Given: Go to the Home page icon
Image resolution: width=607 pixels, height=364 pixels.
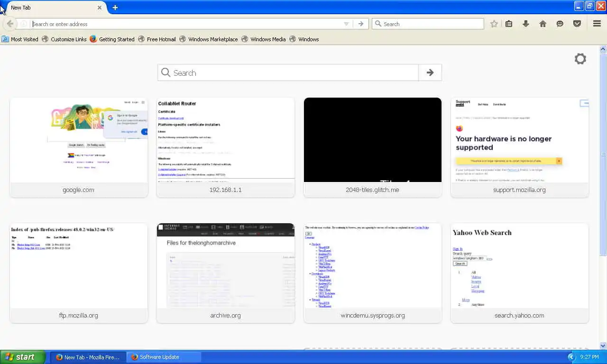Looking at the screenshot, I should (x=543, y=24).
